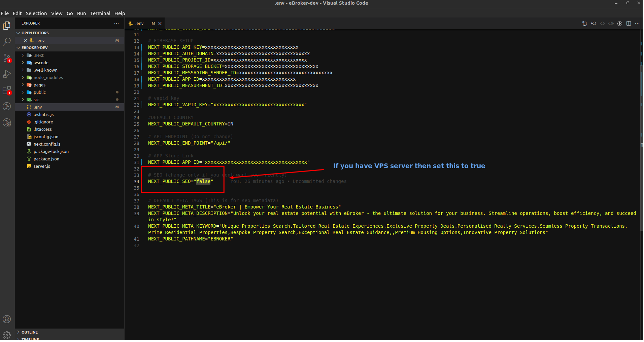The height and width of the screenshot is (342, 644).
Task: Open the editor More Actions ellipsis
Action: [637, 24]
